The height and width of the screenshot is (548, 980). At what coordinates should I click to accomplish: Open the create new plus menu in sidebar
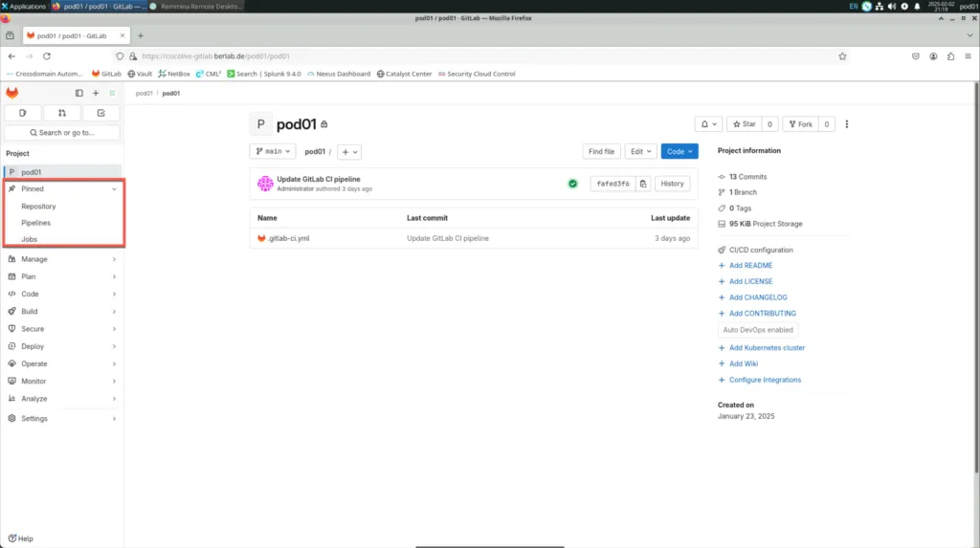coord(96,93)
